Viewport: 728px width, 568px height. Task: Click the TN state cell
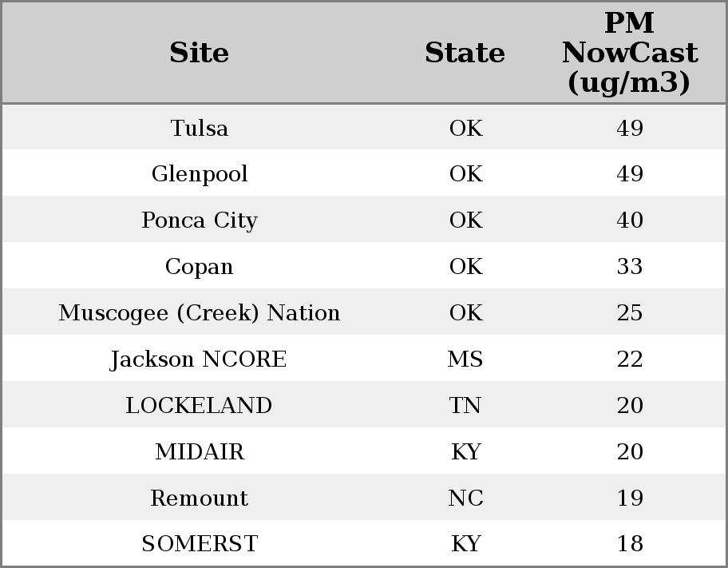(x=465, y=406)
